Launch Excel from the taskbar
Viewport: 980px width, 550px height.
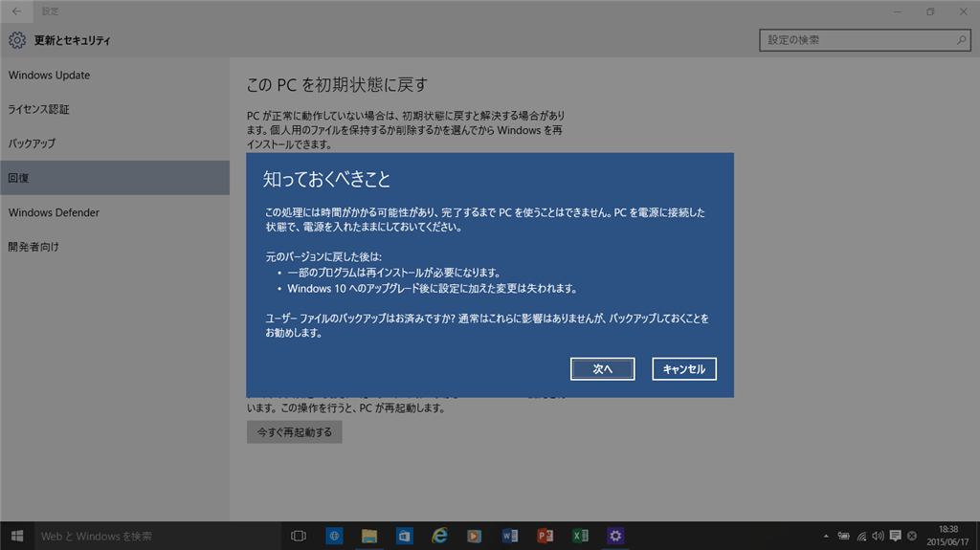tap(580, 536)
